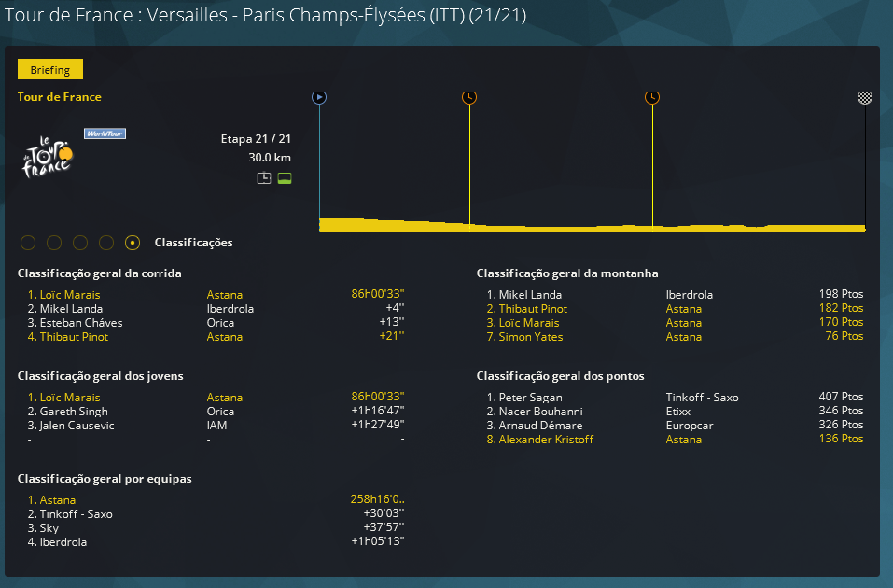Image resolution: width=893 pixels, height=588 pixels.
Task: Click the +1h16'47" youth time gap
Action: (378, 411)
